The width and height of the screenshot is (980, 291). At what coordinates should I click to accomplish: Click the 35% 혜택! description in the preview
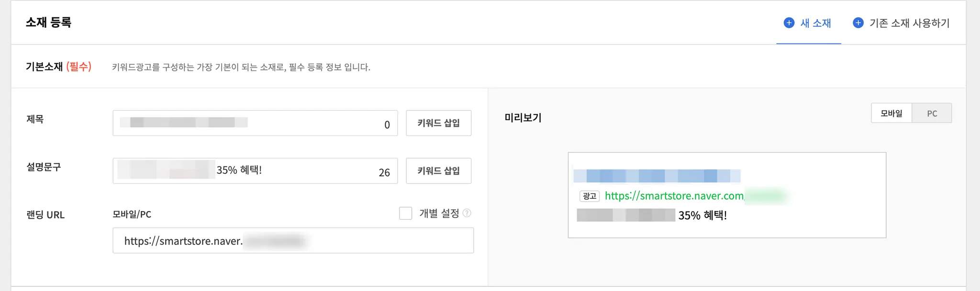click(702, 215)
